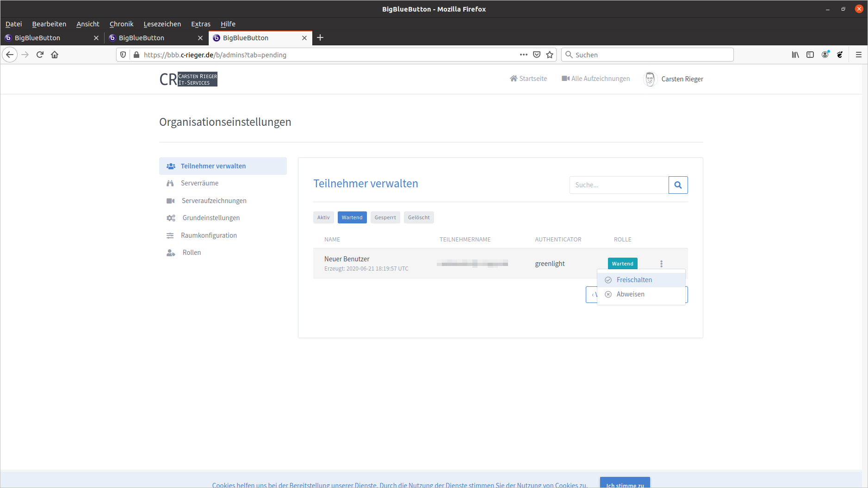Open Serverräume in the sidebar
The height and width of the screenshot is (488, 868).
[x=223, y=183]
